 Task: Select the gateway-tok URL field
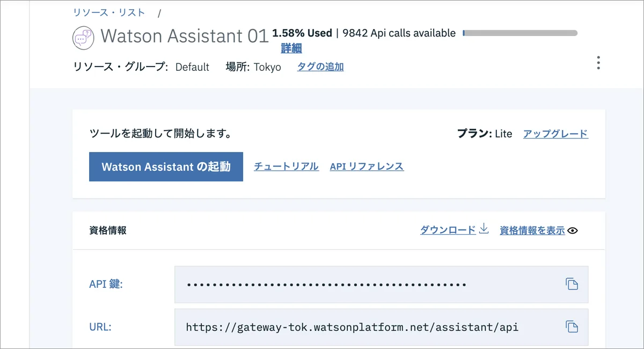point(381,326)
